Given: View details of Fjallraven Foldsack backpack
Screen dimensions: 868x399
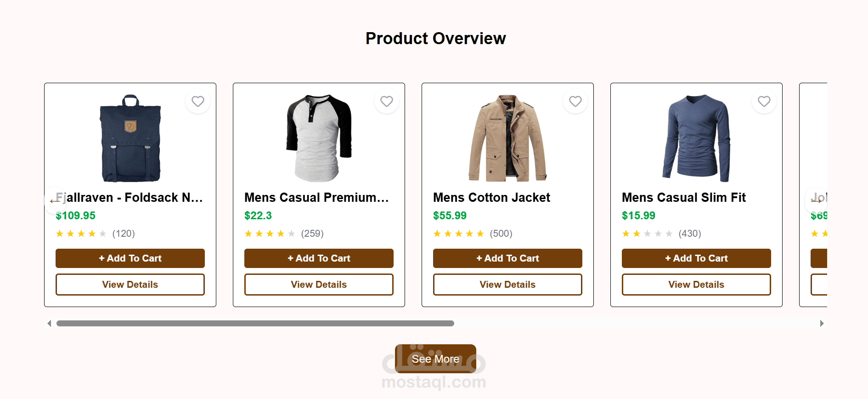Looking at the screenshot, I should [130, 285].
